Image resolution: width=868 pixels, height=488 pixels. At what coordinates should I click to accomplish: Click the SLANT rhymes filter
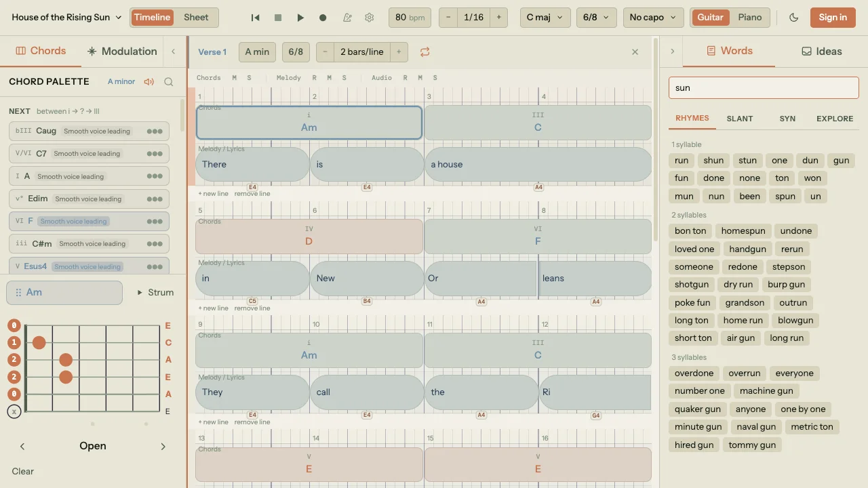pyautogui.click(x=739, y=119)
